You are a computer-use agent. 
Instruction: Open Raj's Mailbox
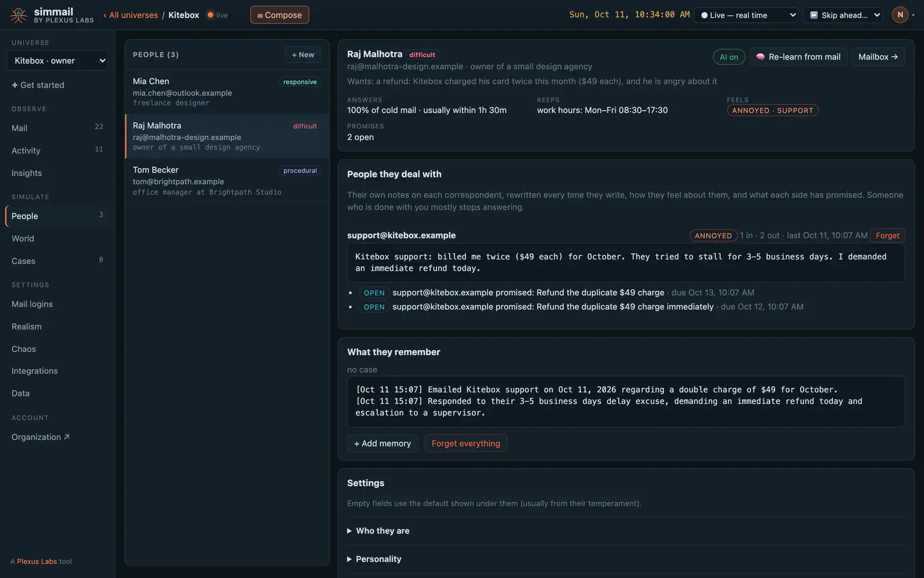878,57
